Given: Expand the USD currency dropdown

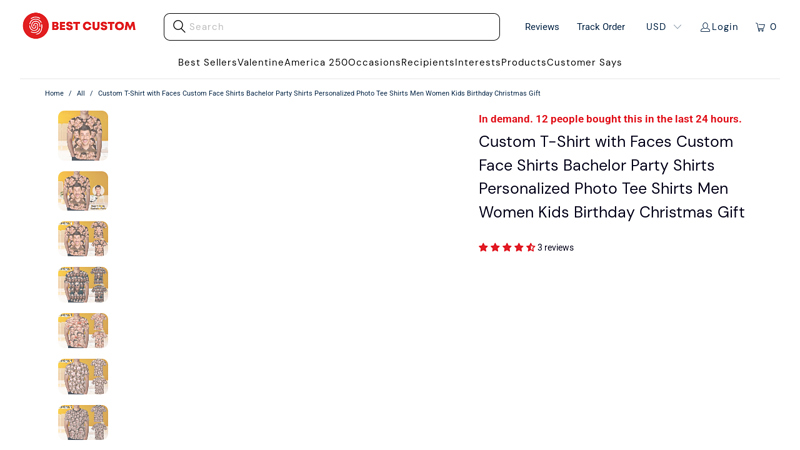Looking at the screenshot, I should (x=663, y=27).
